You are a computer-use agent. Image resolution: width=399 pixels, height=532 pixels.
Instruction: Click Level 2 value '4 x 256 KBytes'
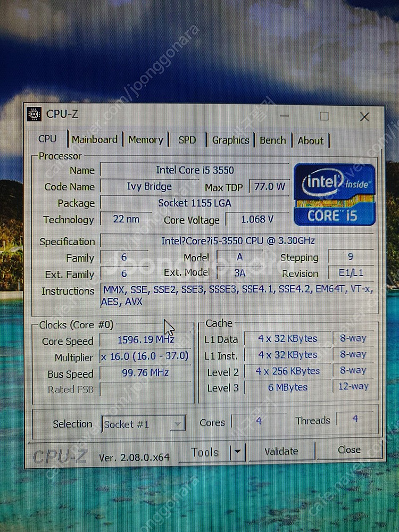pyautogui.click(x=287, y=371)
